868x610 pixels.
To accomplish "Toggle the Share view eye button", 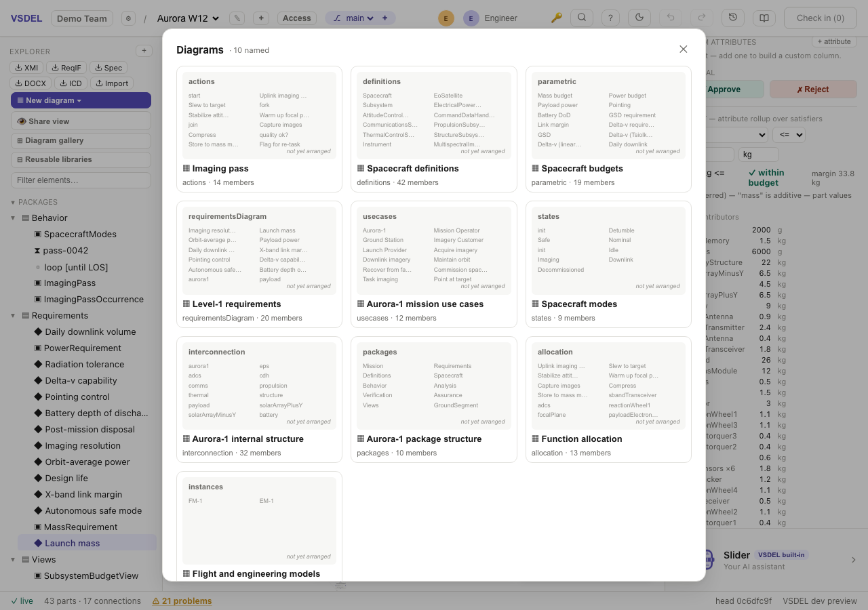I will (81, 121).
